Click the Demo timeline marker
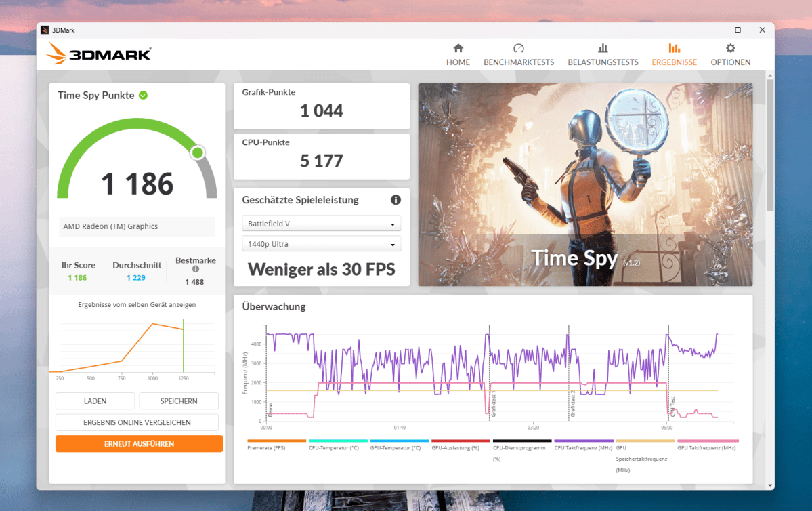812x511 pixels. pyautogui.click(x=270, y=410)
